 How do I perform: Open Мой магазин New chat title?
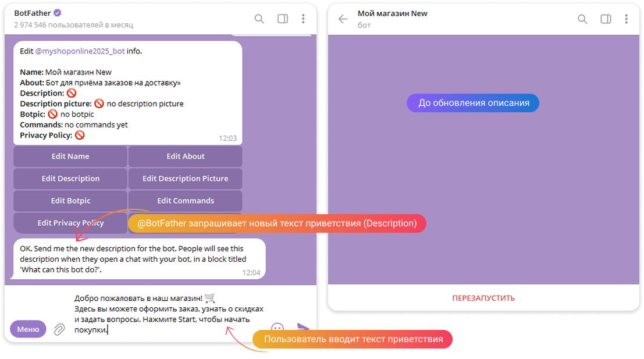pyautogui.click(x=392, y=13)
